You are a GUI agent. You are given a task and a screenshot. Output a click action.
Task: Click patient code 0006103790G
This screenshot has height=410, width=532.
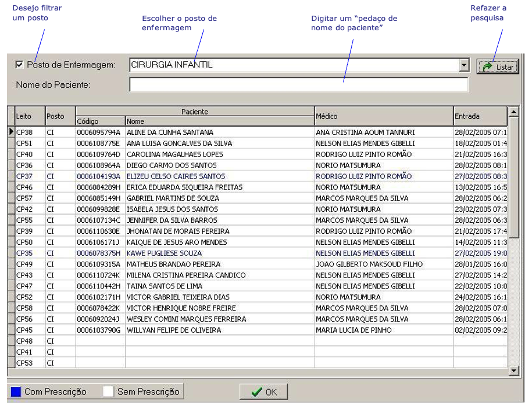tap(99, 330)
